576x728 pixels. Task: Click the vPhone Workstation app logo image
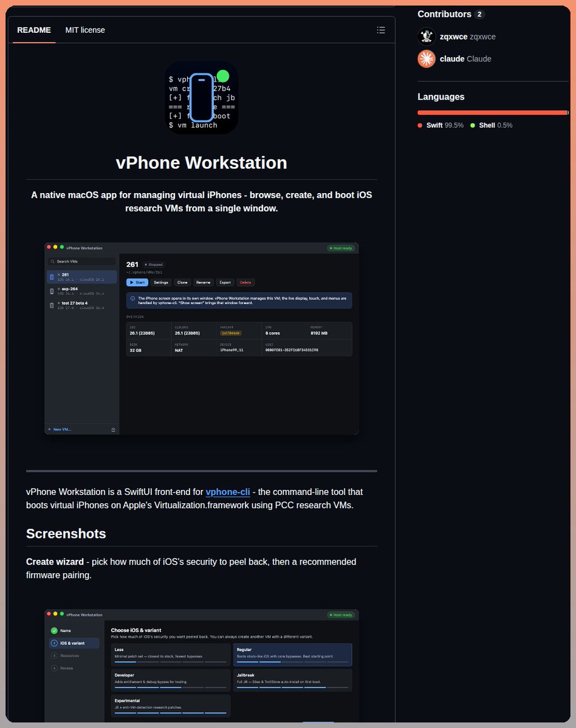click(202, 98)
